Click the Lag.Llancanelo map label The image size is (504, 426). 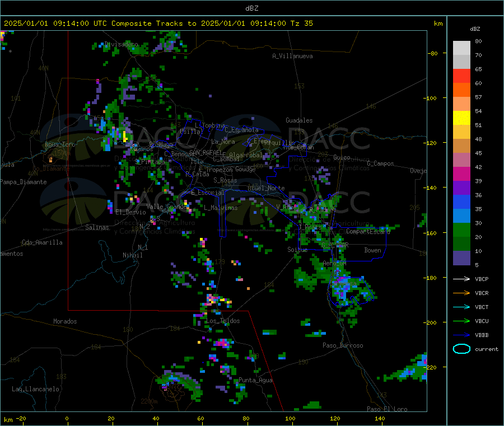[35, 389]
